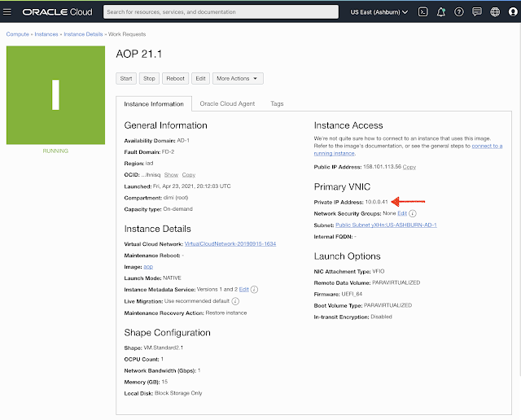Open the support chat icon
The image size is (521, 420).
[477, 12]
